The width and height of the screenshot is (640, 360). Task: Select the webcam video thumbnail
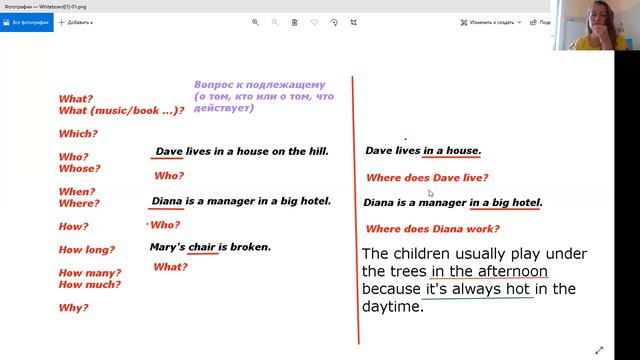(x=596, y=25)
